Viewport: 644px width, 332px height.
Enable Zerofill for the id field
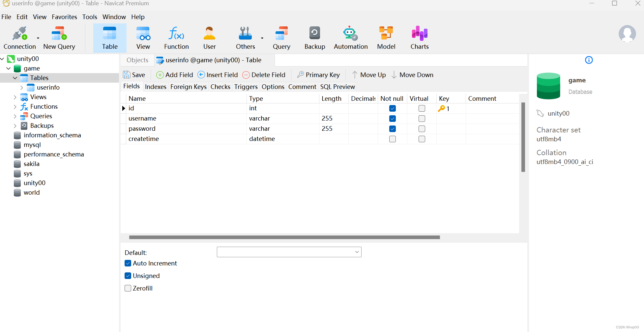pos(128,288)
